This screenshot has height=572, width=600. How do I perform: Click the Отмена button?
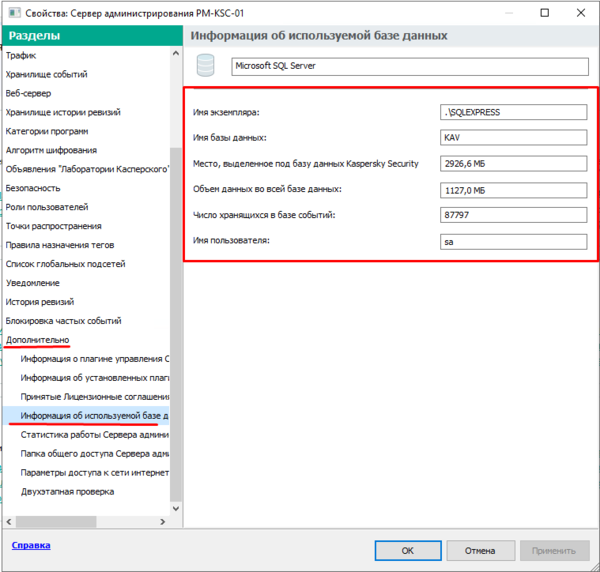[x=480, y=551]
